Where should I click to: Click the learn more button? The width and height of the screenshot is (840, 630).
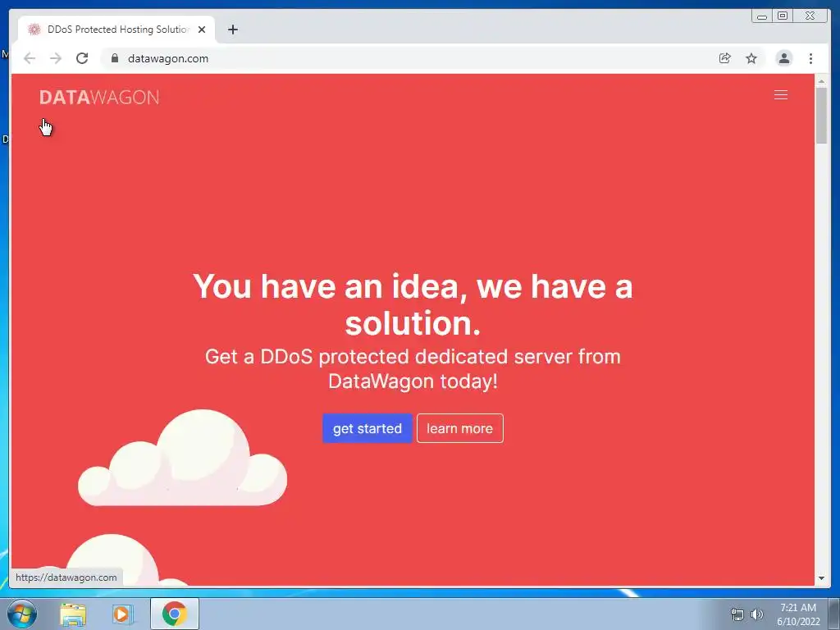tap(459, 428)
